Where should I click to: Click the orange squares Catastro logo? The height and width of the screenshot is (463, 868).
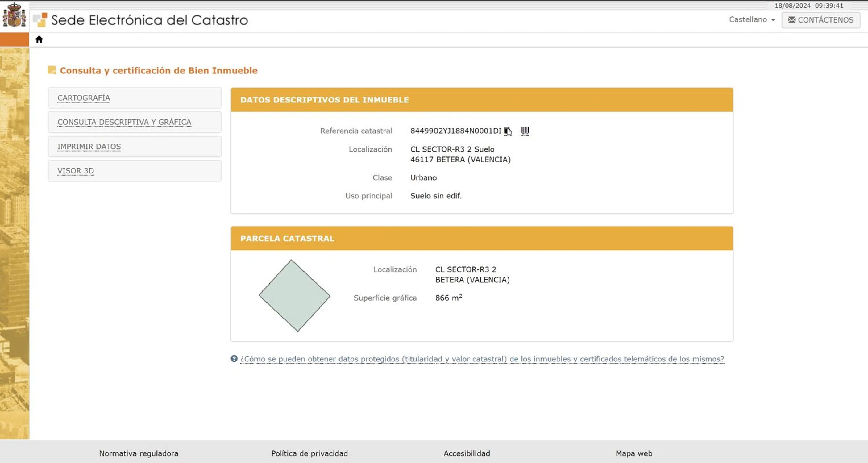pyautogui.click(x=40, y=20)
